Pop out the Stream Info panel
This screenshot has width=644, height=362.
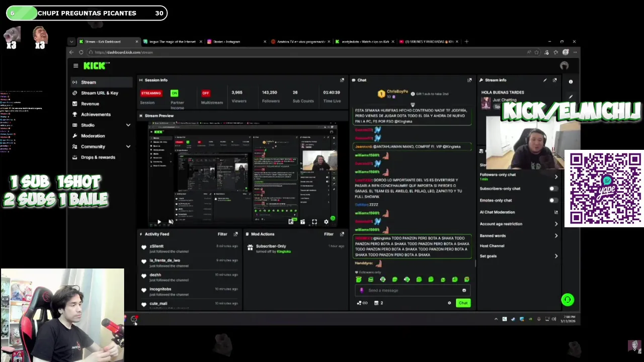[x=555, y=80]
